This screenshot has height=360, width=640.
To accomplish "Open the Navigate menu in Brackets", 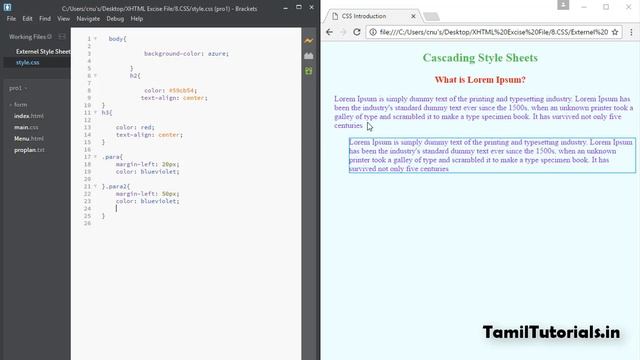I will [x=88, y=19].
